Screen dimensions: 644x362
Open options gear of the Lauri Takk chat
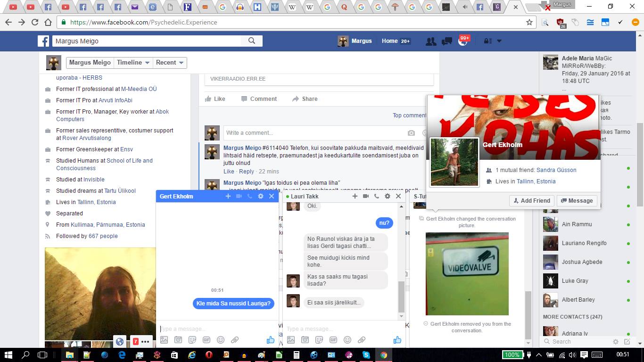pyautogui.click(x=388, y=196)
